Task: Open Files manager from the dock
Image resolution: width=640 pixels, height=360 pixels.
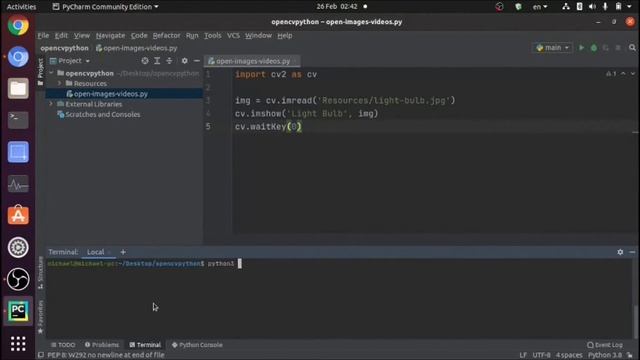Action: click(x=18, y=89)
